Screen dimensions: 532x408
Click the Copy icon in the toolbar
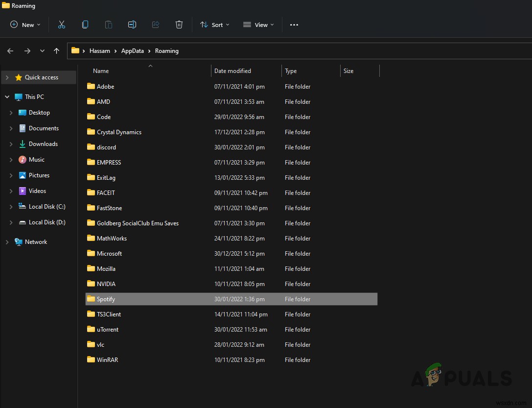(85, 24)
